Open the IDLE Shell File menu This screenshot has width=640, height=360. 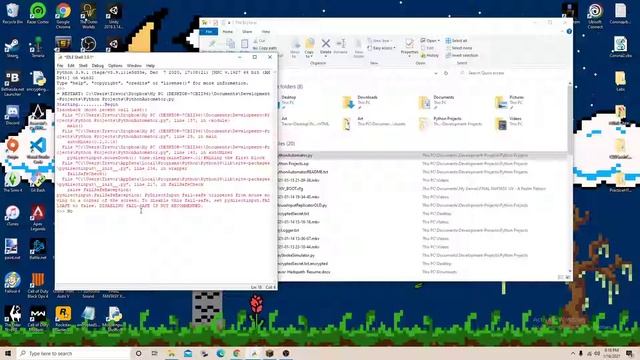point(60,65)
